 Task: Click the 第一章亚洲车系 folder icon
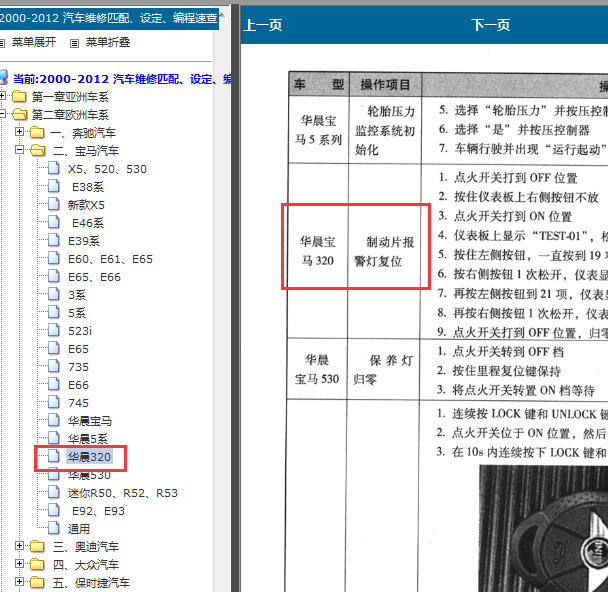[x=19, y=96]
